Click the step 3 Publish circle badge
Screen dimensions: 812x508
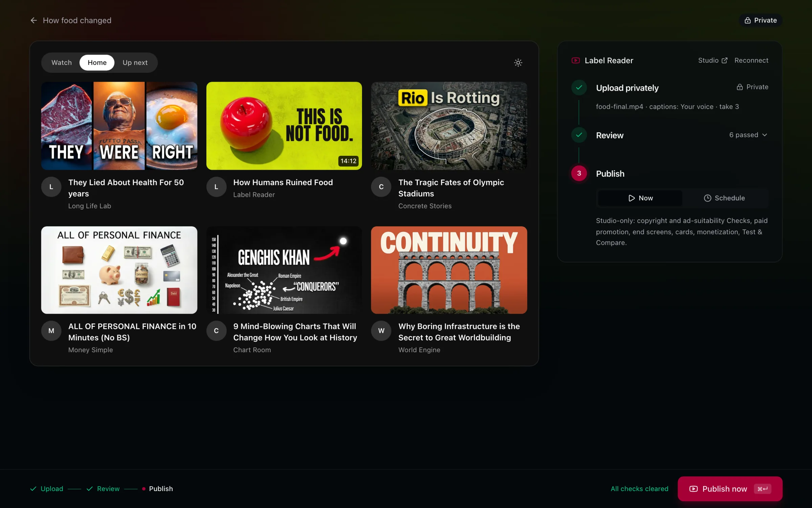579,173
